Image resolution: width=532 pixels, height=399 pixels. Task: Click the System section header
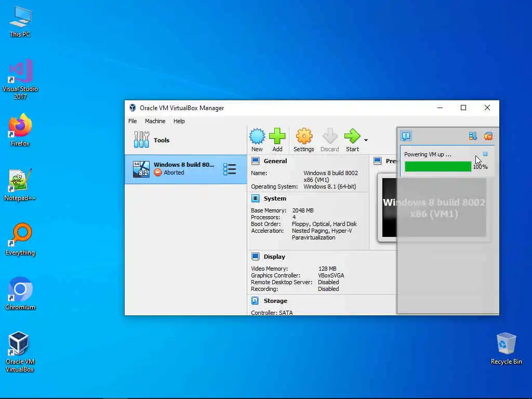(275, 198)
